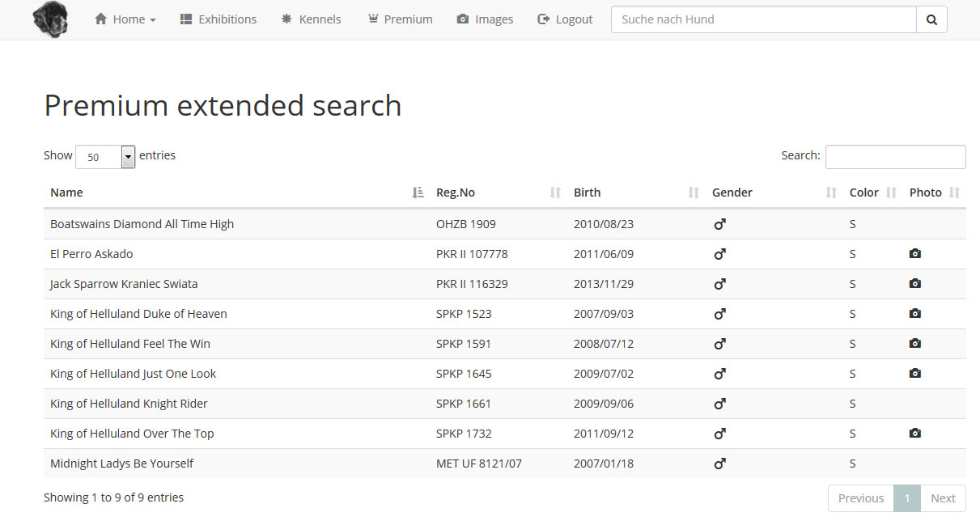Click male icon in Jack Sparrow row
980x525 pixels.
tap(719, 284)
